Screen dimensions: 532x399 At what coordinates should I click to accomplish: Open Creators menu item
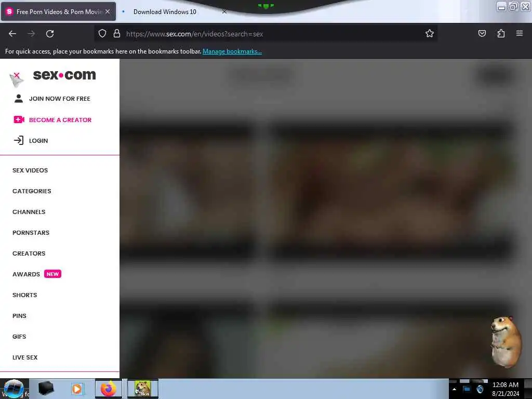[29, 254]
